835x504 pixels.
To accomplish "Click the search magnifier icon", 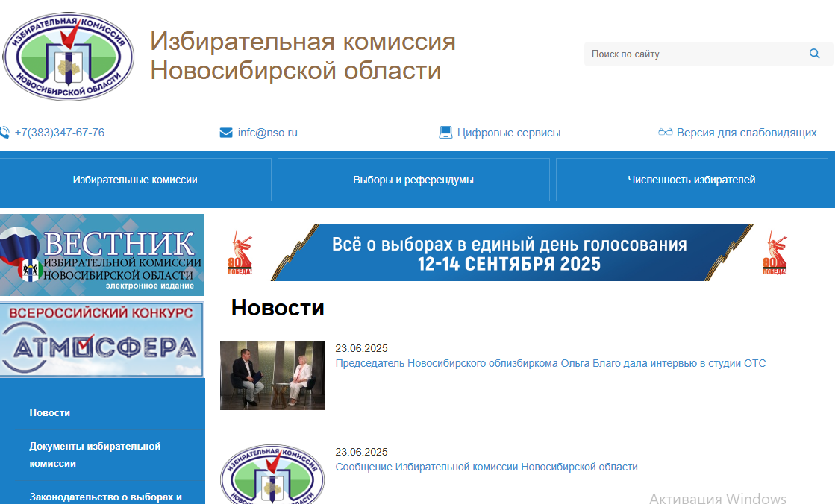I will click(x=814, y=54).
